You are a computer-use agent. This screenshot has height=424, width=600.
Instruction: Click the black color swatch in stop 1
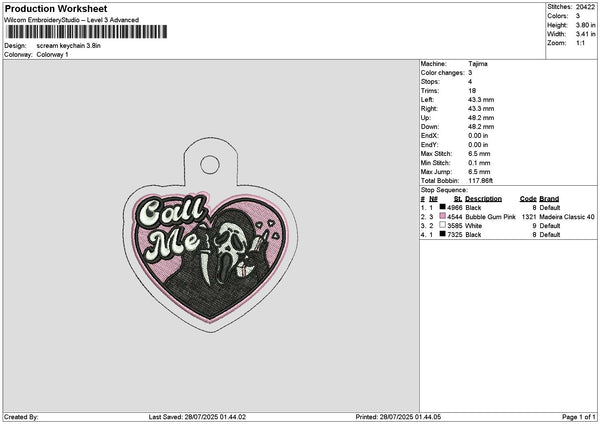[442, 207]
